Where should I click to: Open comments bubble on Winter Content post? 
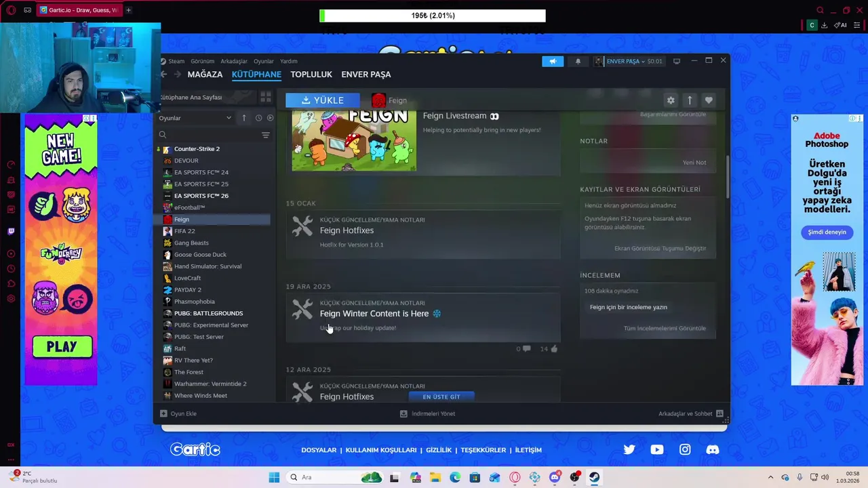click(x=526, y=348)
